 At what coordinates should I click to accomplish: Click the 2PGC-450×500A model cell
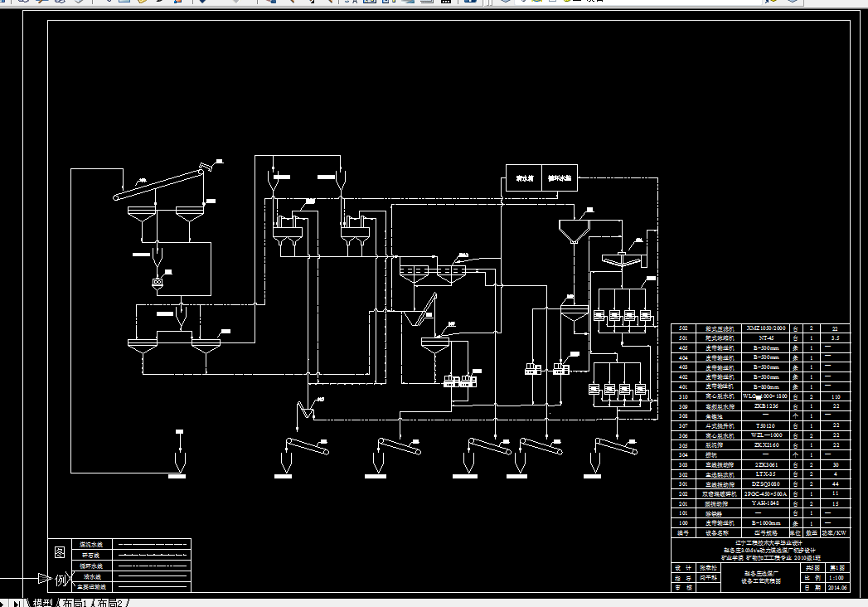click(765, 493)
